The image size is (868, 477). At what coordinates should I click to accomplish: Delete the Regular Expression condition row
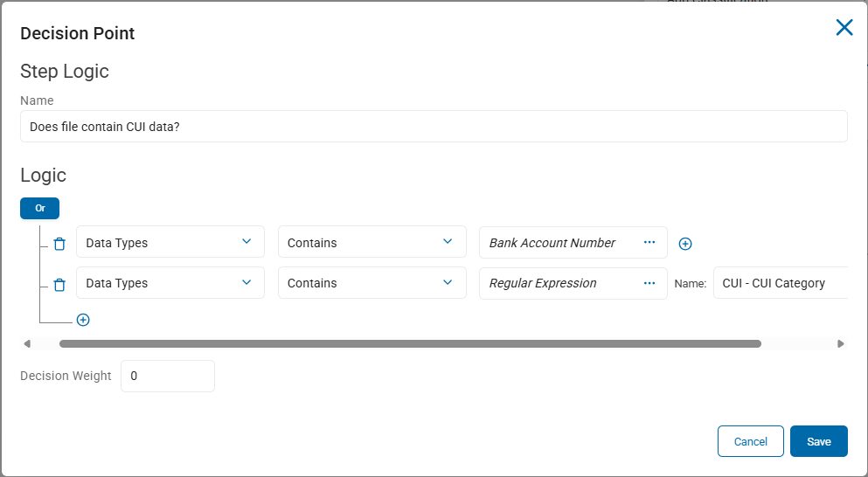[59, 285]
